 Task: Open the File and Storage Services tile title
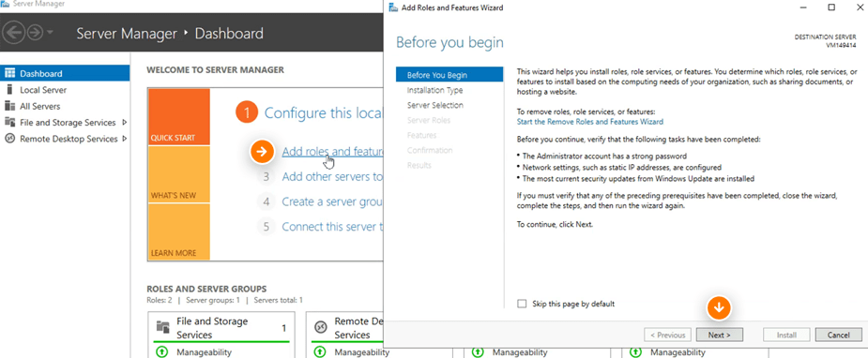coord(212,328)
